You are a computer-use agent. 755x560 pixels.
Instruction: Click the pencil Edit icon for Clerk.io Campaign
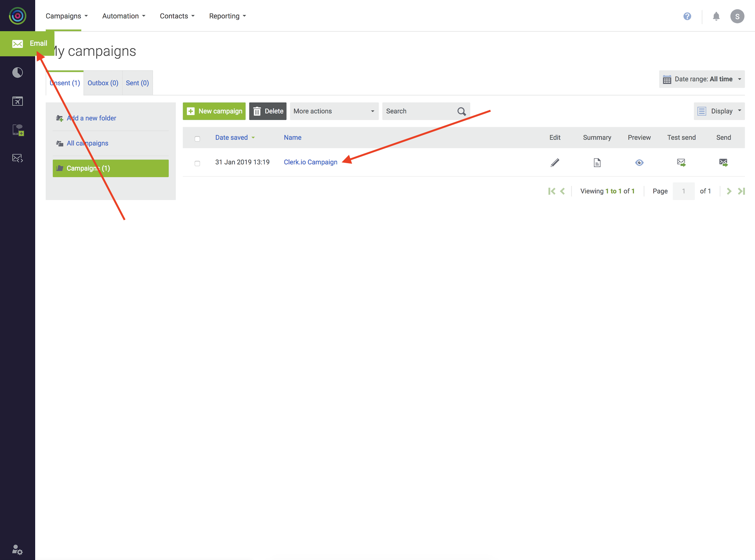(555, 162)
